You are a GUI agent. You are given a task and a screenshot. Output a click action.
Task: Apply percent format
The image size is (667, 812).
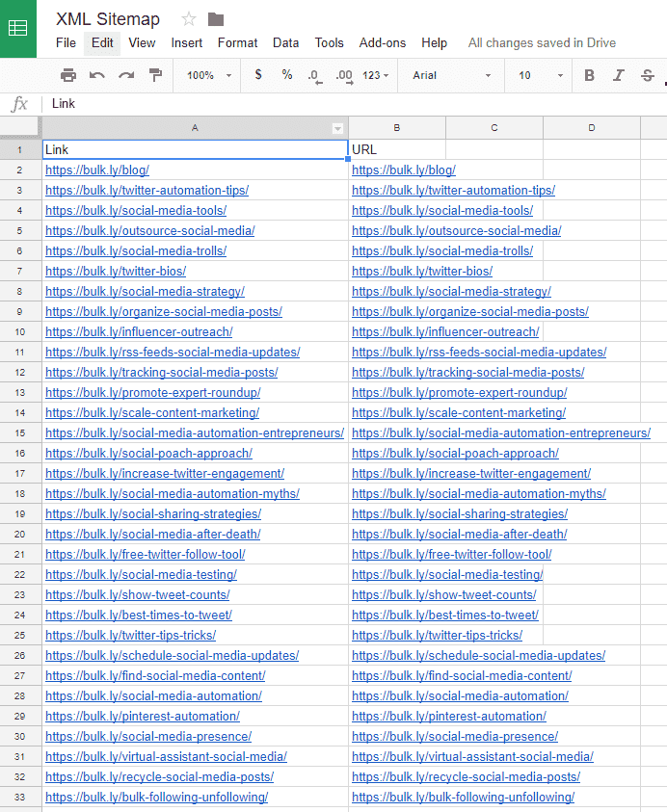(x=287, y=75)
